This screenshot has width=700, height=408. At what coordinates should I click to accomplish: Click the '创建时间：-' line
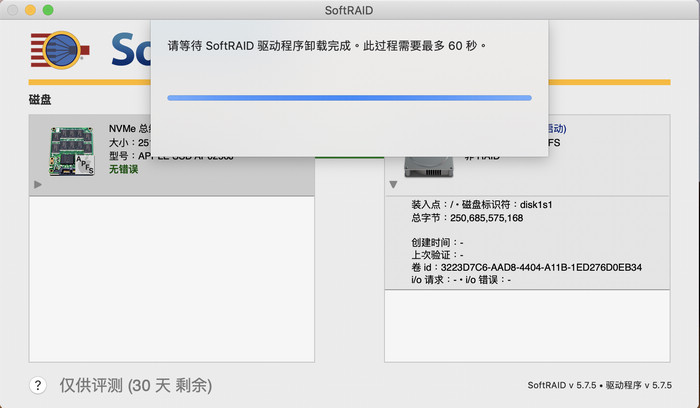coord(437,242)
